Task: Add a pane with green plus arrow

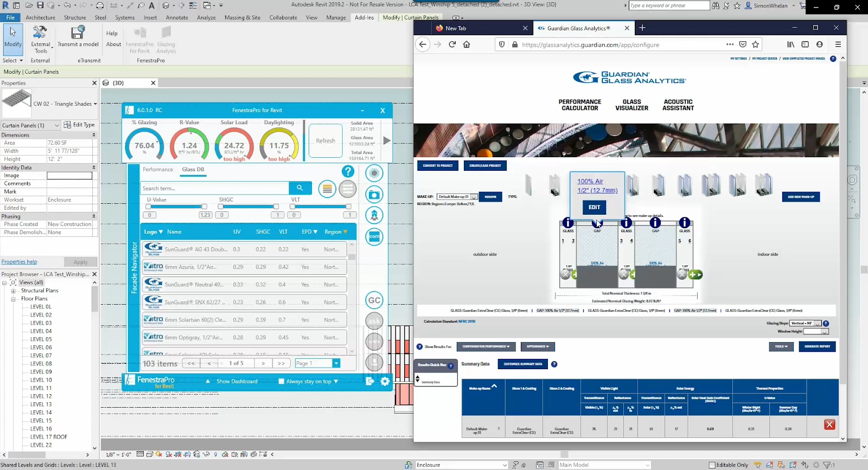Action: (x=695, y=275)
